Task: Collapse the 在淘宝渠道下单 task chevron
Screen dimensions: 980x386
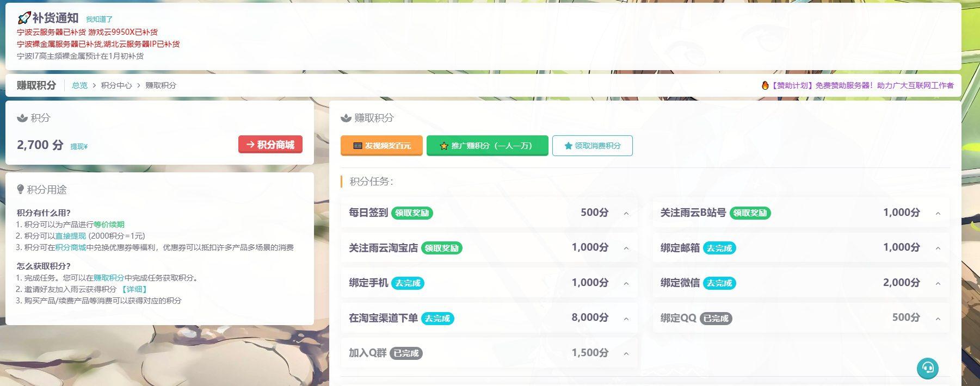Action: [x=626, y=319]
